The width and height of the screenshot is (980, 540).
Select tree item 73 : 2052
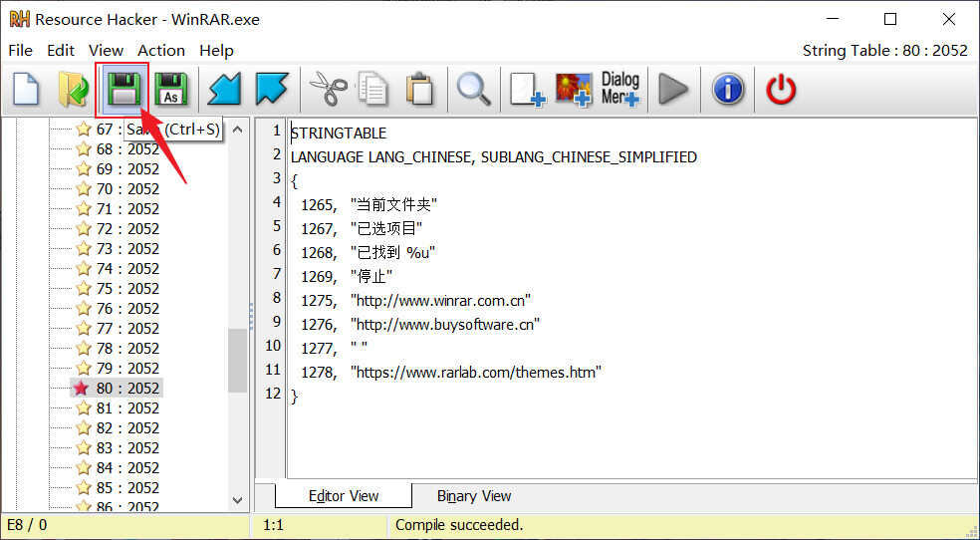[x=127, y=249]
